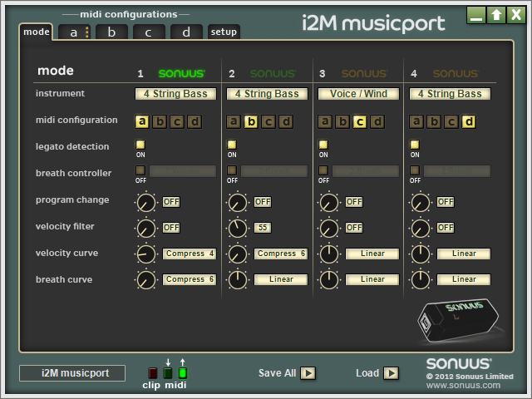Enable breath controller for device 4

[415, 170]
